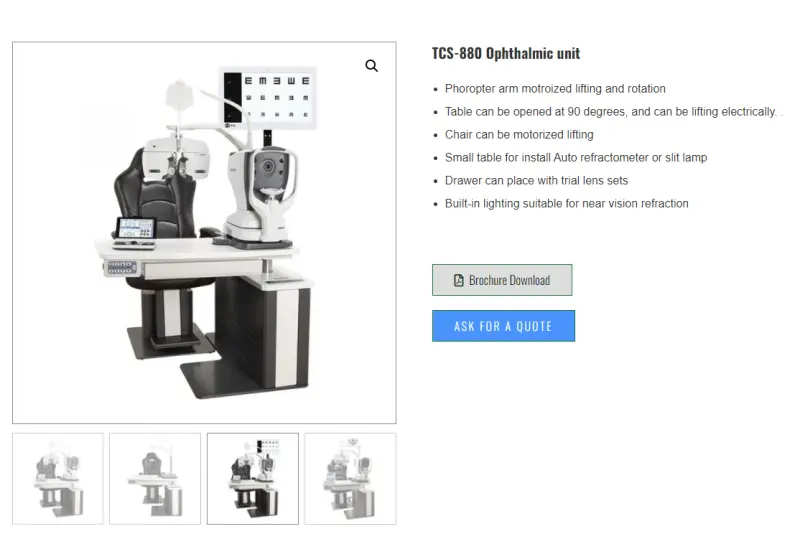Click the auto refractometer in the product photo
Screen dimensions: 800x544
pos(259,196)
